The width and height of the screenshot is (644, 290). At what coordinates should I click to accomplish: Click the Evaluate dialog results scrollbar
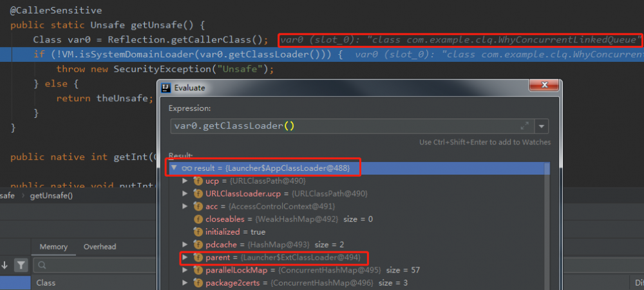point(547,226)
